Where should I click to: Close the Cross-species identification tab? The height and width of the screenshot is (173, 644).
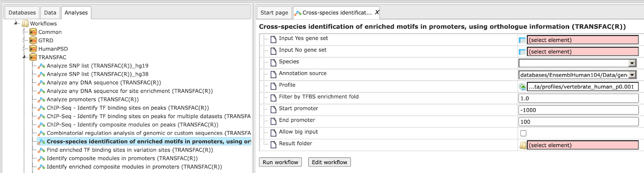point(377,13)
